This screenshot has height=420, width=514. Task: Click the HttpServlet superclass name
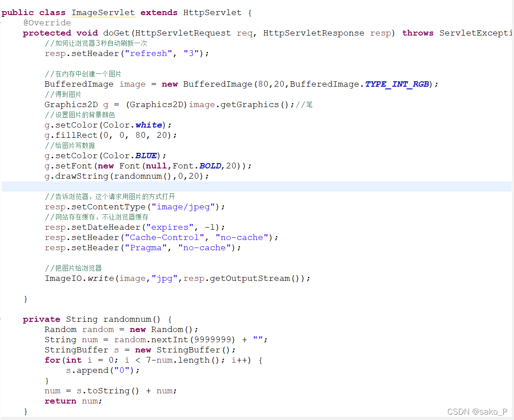pos(212,13)
